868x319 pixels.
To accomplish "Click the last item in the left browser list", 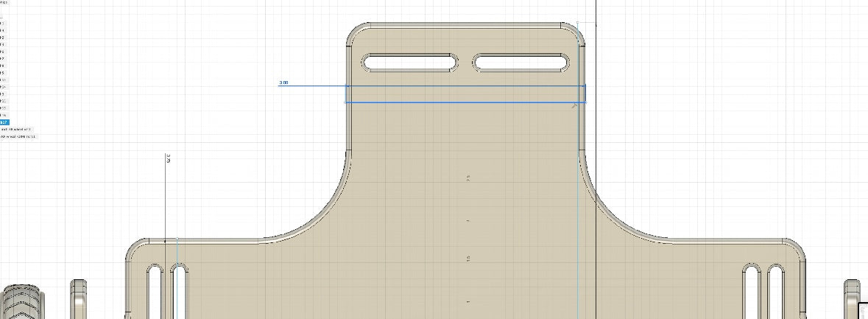I will [x=18, y=136].
